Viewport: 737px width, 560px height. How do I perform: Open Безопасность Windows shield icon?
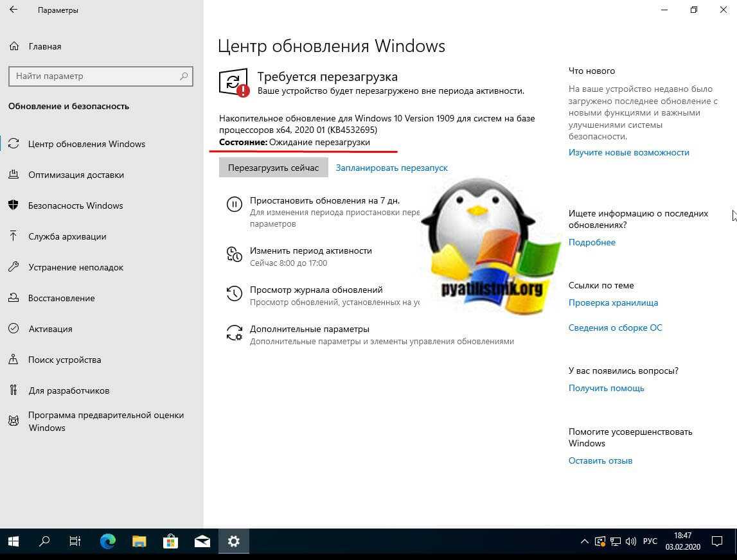click(13, 206)
